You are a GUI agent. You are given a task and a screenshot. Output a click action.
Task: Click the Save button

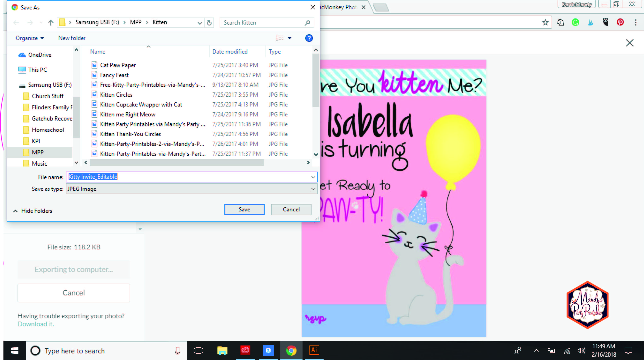tap(244, 209)
